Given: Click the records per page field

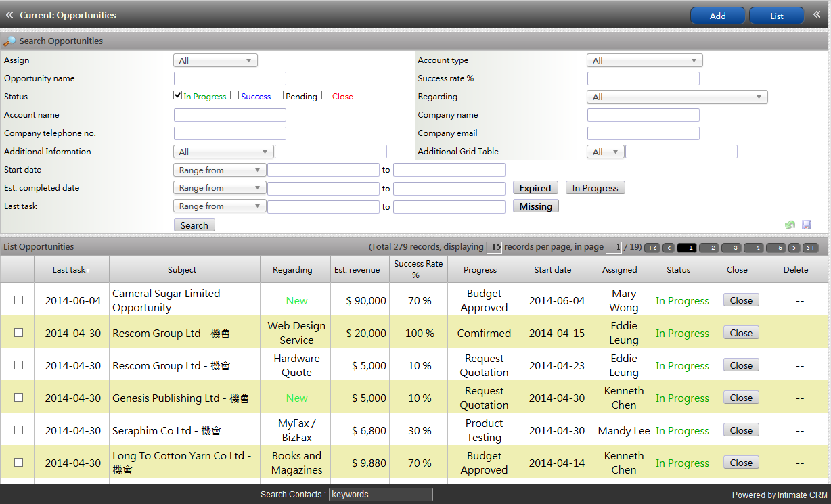Looking at the screenshot, I should (494, 247).
